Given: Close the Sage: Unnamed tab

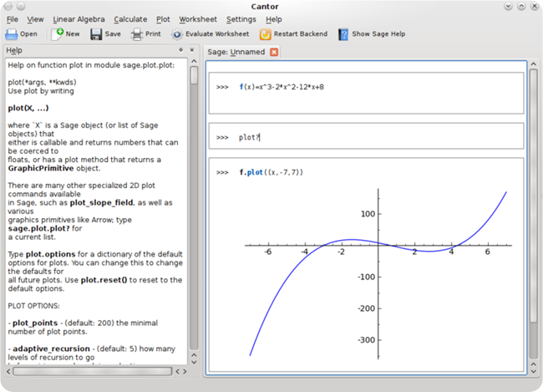Looking at the screenshot, I should pos(274,52).
